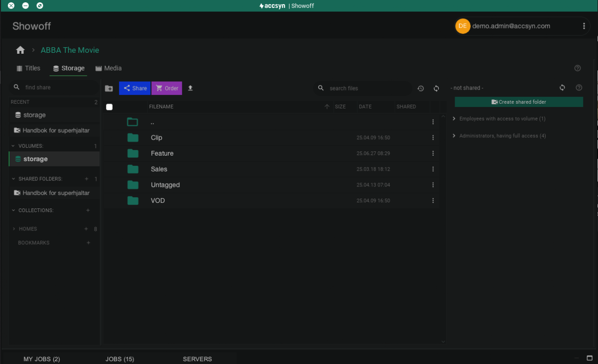Refresh the sharing panel
Screen dimensions: 598x364
(x=562, y=87)
